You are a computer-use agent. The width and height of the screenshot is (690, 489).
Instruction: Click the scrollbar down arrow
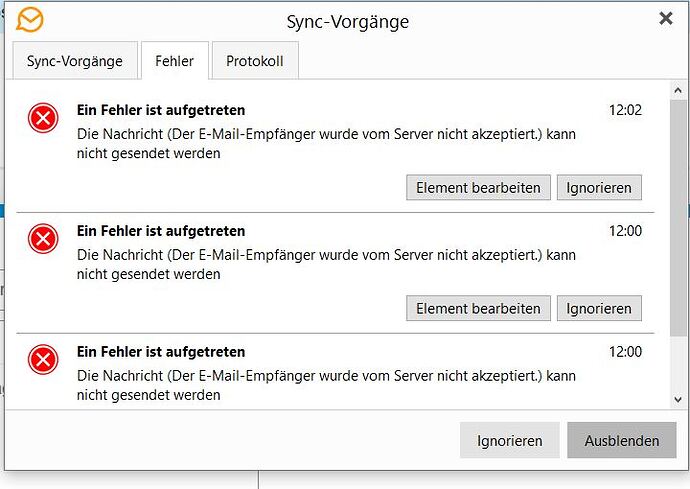click(678, 400)
